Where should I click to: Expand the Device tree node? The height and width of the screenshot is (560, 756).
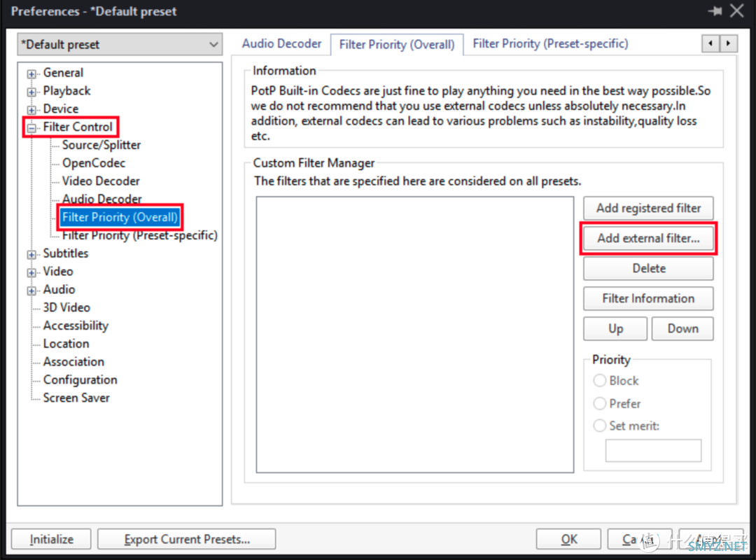pyautogui.click(x=31, y=110)
